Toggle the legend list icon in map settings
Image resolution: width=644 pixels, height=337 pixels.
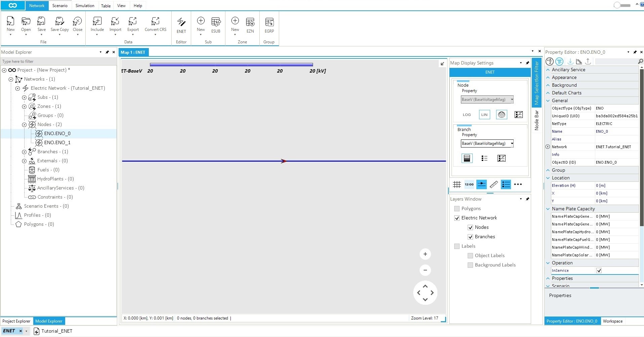pos(506,184)
